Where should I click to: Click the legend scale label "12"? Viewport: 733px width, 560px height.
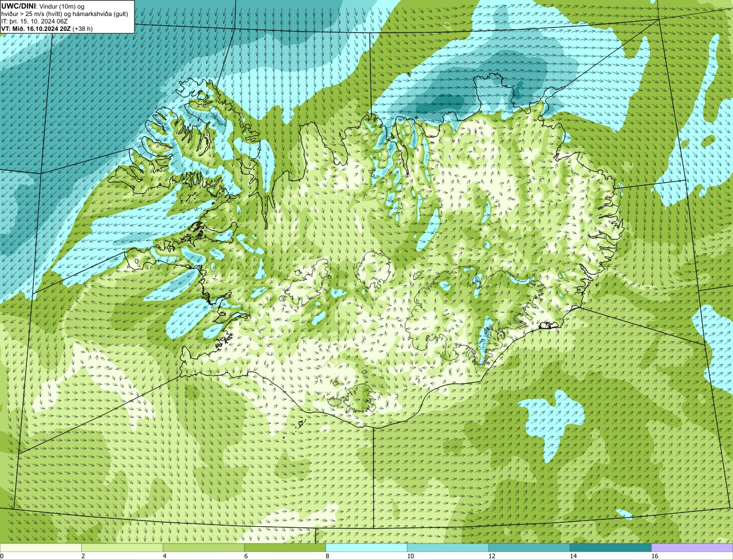pos(492,556)
